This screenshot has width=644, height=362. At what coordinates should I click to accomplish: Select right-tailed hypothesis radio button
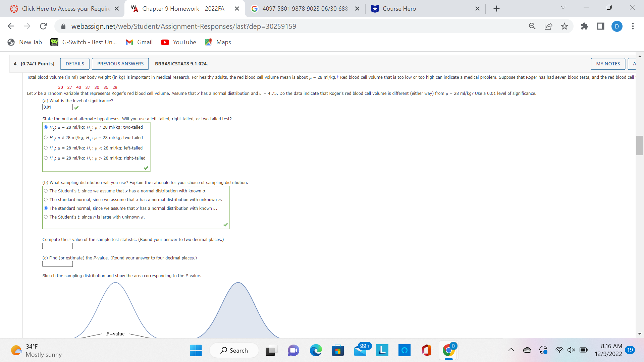coord(46,158)
